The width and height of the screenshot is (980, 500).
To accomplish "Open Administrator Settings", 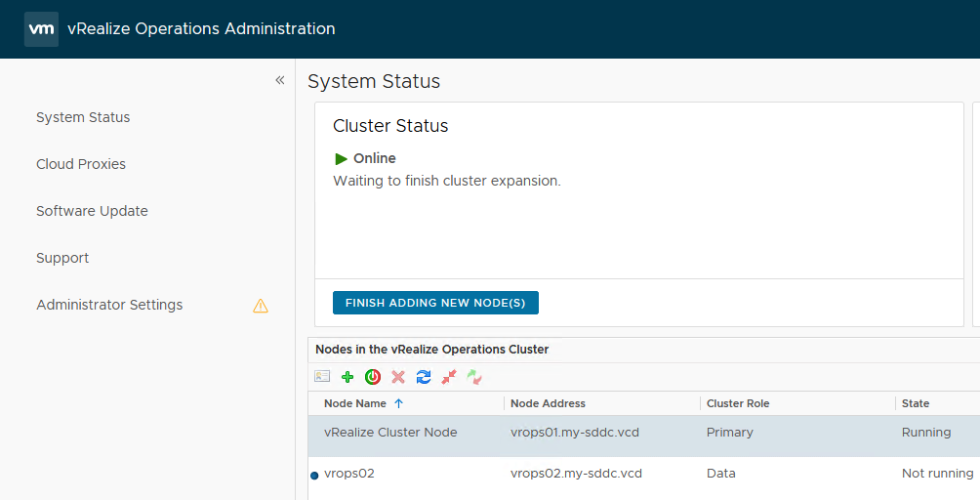I will 109,305.
